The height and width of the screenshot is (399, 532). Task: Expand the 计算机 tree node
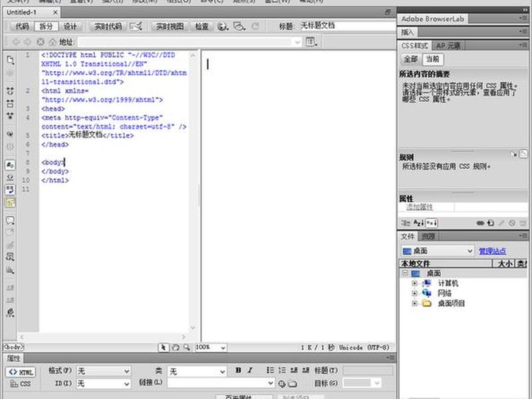coord(414,283)
